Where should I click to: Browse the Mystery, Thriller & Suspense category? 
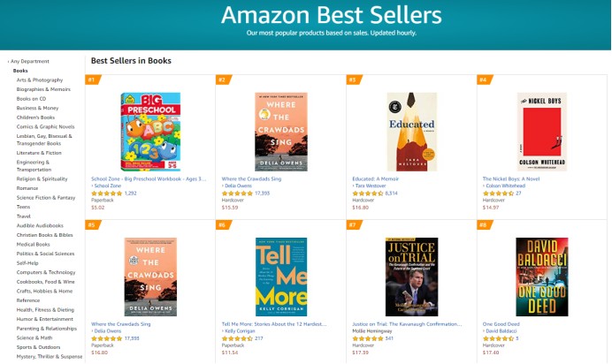coord(50,357)
